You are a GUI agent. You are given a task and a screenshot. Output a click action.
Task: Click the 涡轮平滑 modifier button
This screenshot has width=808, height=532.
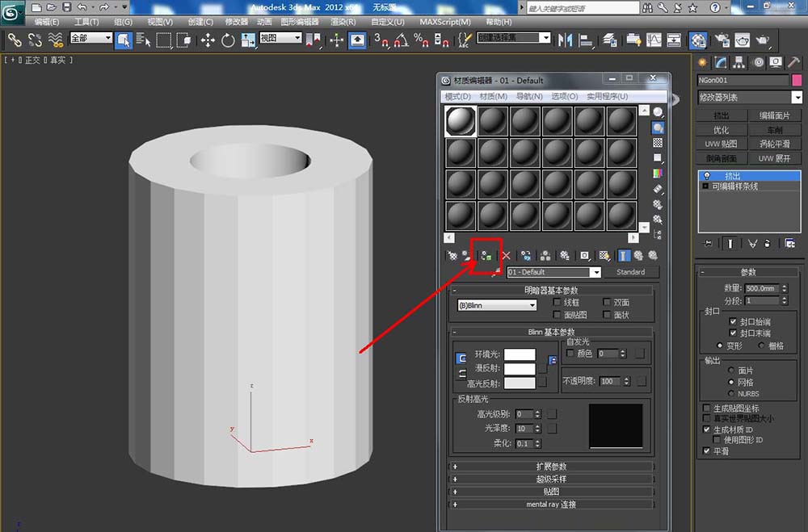775,144
